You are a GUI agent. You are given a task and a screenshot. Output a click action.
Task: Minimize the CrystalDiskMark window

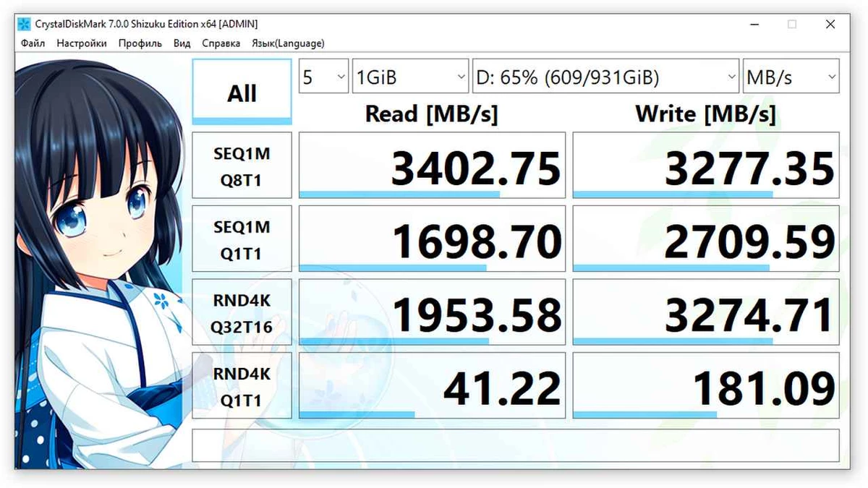(755, 25)
